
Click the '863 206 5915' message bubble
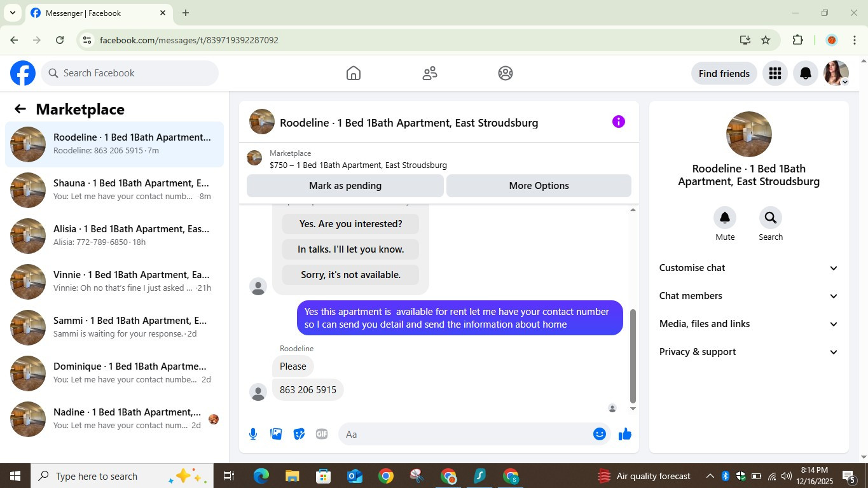(308, 389)
